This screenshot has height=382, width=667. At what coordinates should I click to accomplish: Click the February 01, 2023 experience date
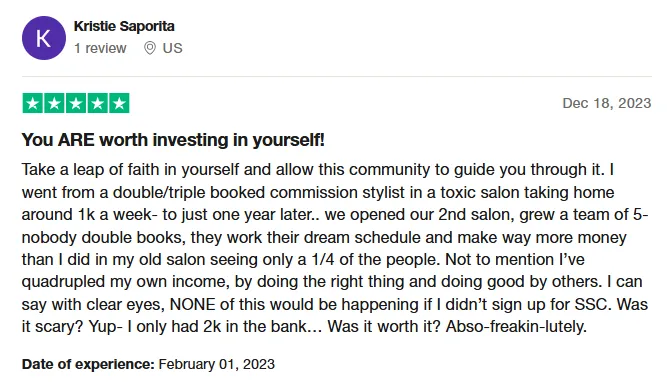[x=217, y=364]
